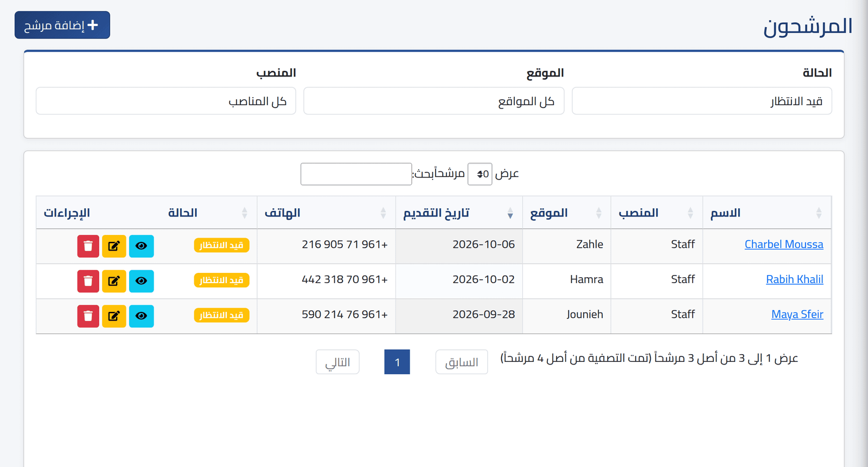Delete the Rabih Khalil candidate
This screenshot has width=868, height=467.
coord(88,281)
